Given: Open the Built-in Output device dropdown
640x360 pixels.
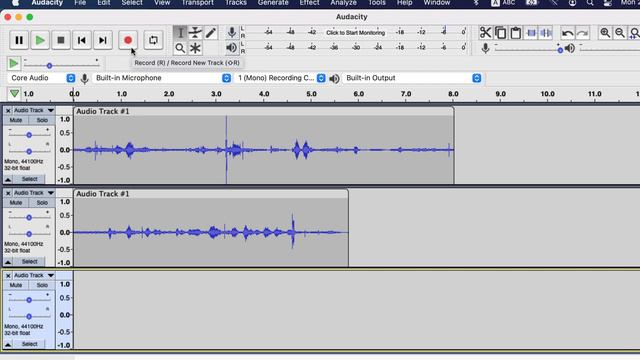Looking at the screenshot, I should pyautogui.click(x=412, y=78).
